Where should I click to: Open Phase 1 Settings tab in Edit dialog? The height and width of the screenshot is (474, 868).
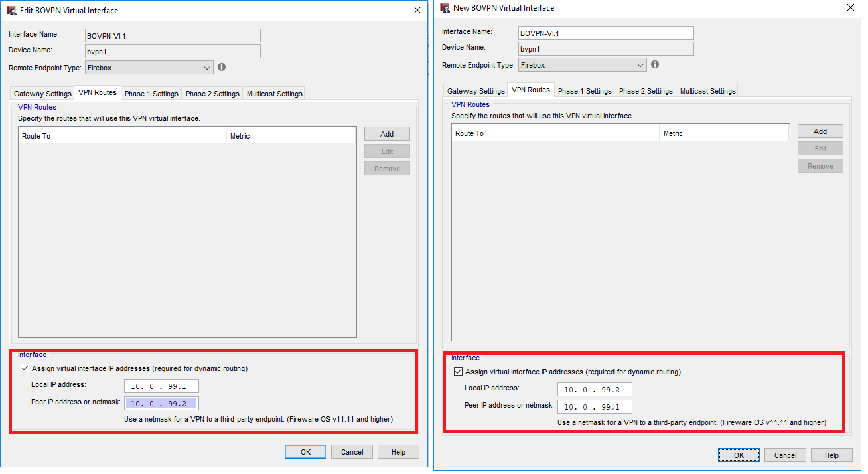pyautogui.click(x=151, y=94)
